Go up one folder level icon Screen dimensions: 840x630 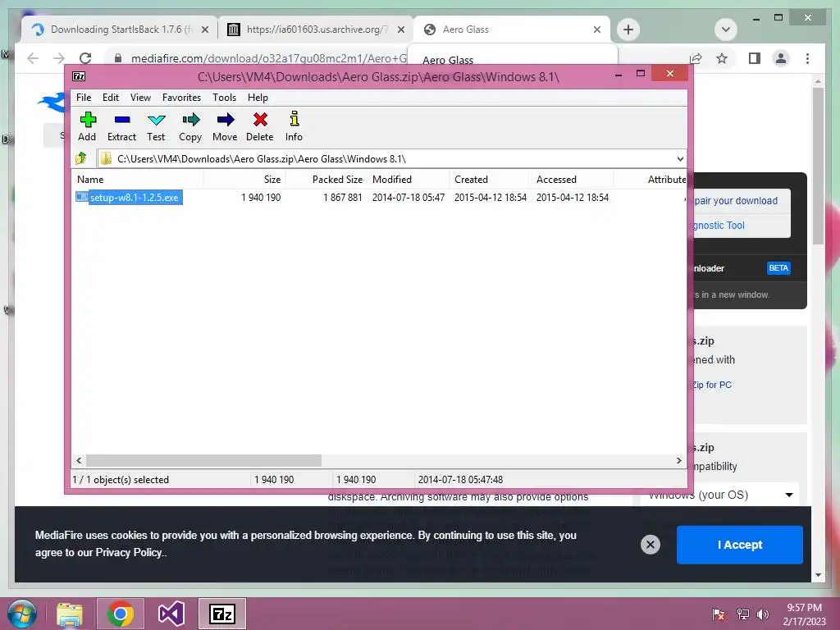click(81, 158)
